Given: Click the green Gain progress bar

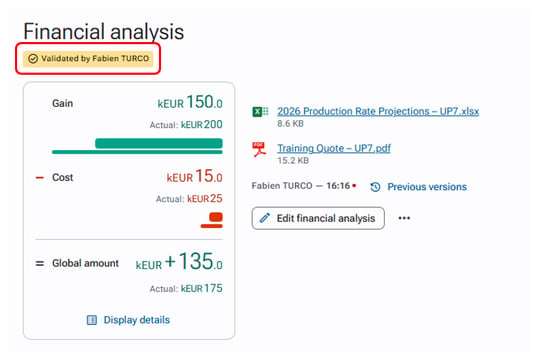Looking at the screenshot, I should click(x=159, y=143).
